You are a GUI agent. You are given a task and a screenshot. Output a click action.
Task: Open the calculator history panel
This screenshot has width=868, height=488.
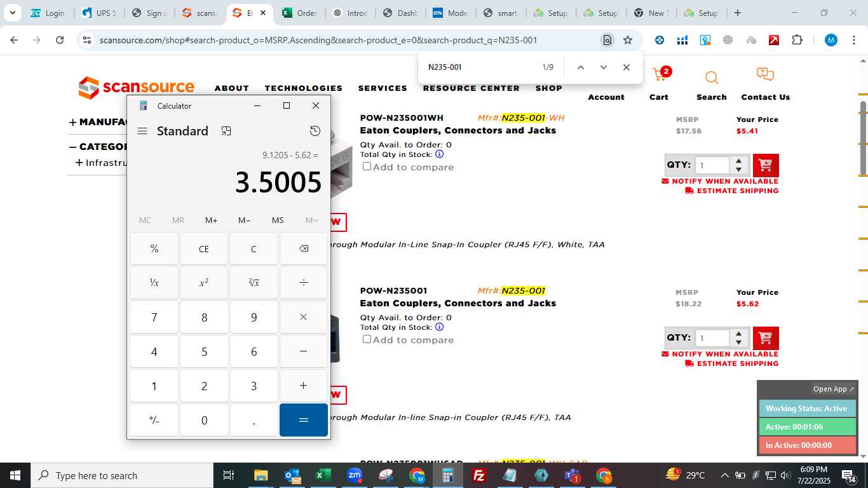[x=315, y=131]
